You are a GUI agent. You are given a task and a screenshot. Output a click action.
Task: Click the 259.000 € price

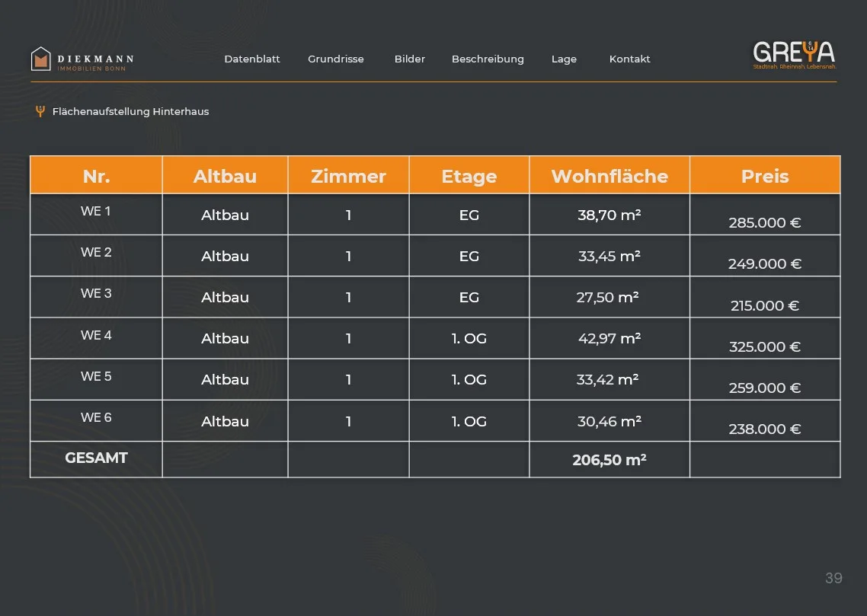coord(765,388)
